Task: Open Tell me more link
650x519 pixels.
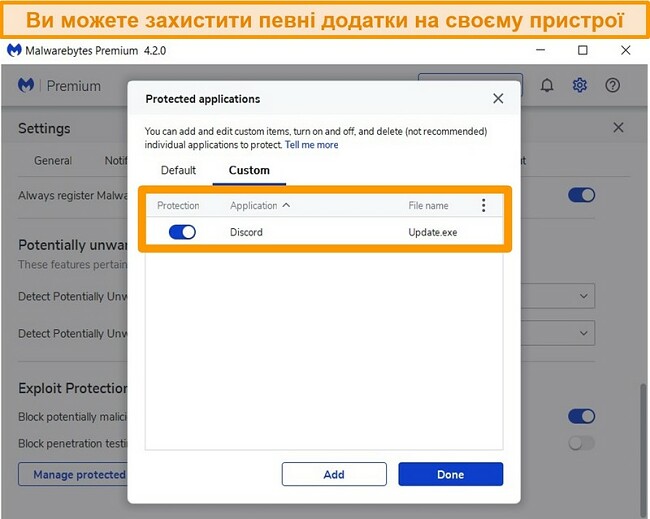Action: [x=311, y=145]
